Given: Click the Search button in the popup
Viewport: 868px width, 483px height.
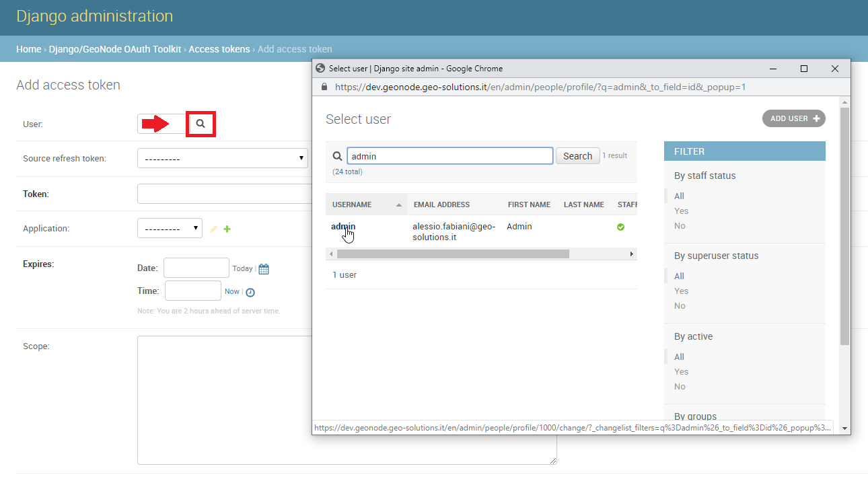Looking at the screenshot, I should coord(578,156).
